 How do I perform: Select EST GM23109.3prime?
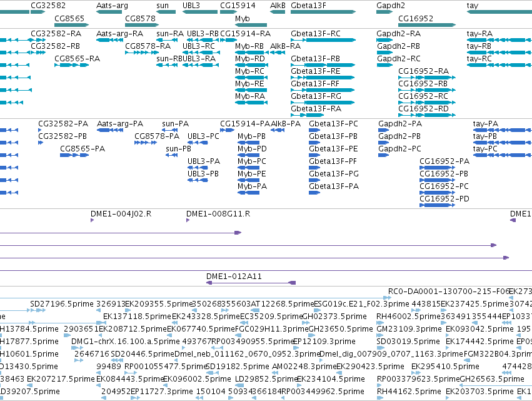pos(409,329)
